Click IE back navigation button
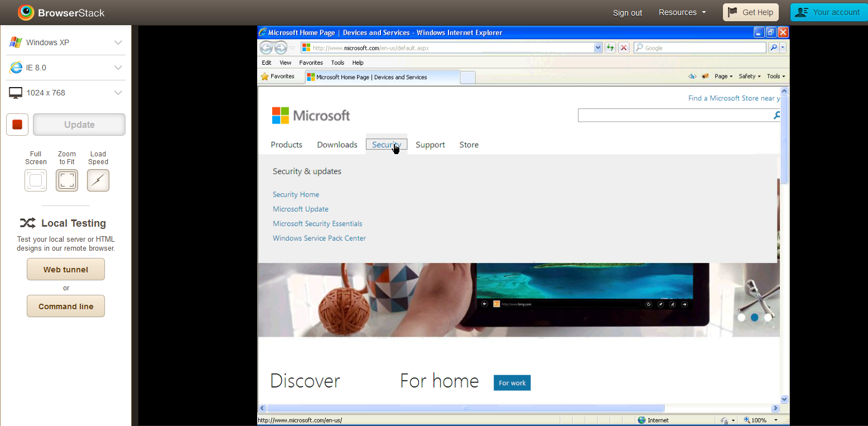 click(x=266, y=48)
